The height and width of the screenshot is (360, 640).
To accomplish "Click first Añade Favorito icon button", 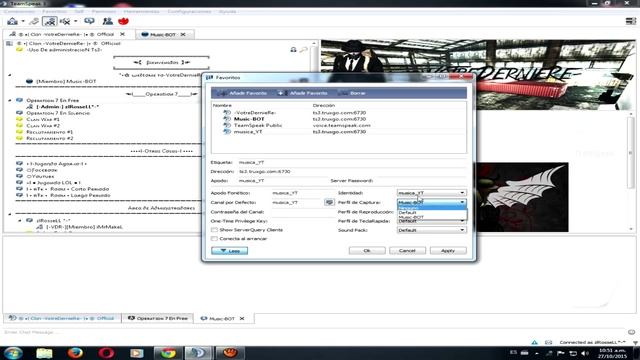I will tap(242, 93).
